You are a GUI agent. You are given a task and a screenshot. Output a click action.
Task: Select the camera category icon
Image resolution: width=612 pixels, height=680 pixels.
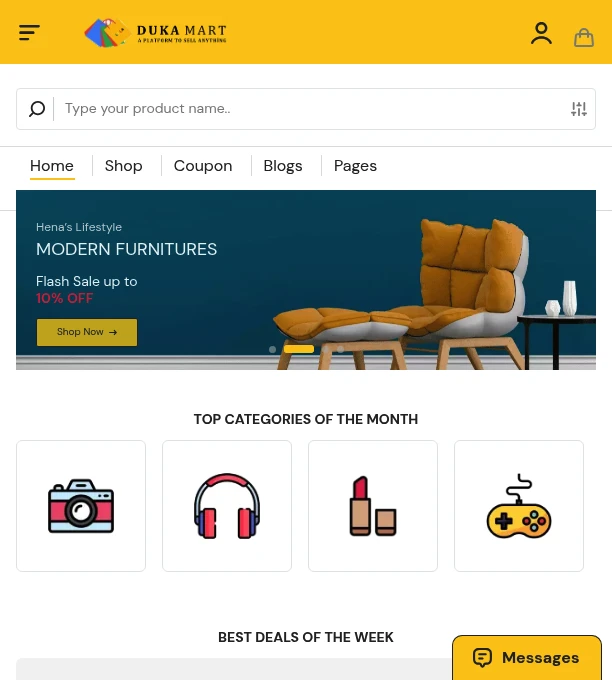[81, 506]
